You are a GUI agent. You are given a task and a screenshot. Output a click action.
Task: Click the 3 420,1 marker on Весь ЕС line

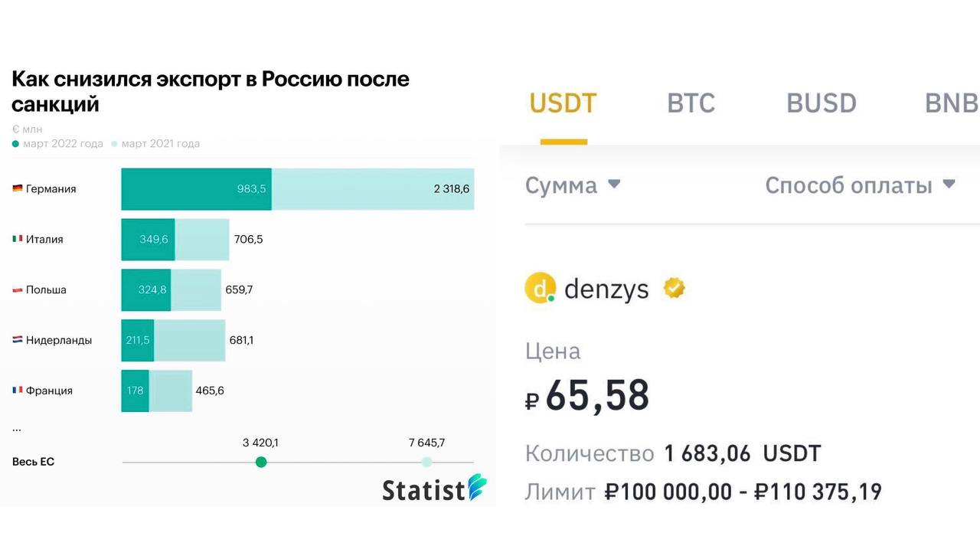[x=261, y=462]
